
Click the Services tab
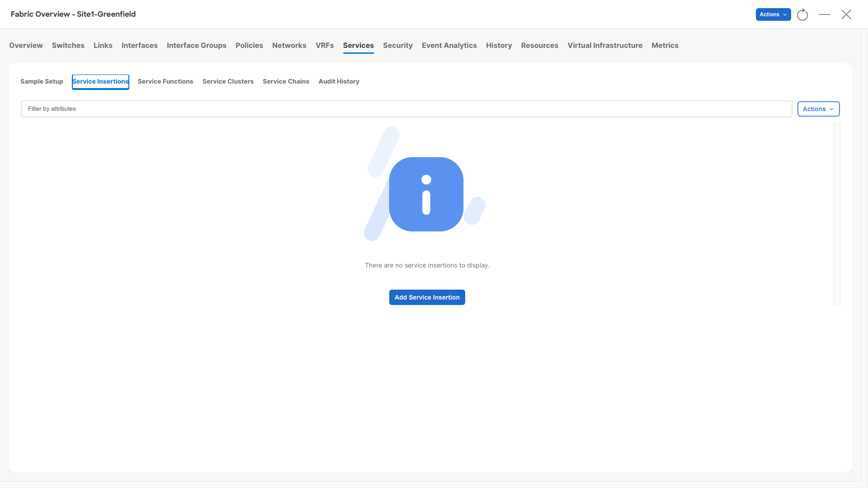pyautogui.click(x=359, y=45)
